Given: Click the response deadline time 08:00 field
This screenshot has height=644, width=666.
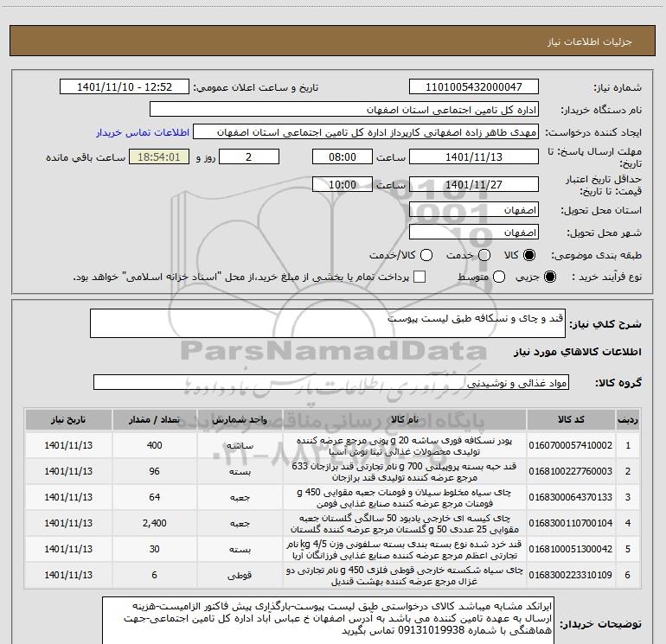Looking at the screenshot, I should (343, 156).
